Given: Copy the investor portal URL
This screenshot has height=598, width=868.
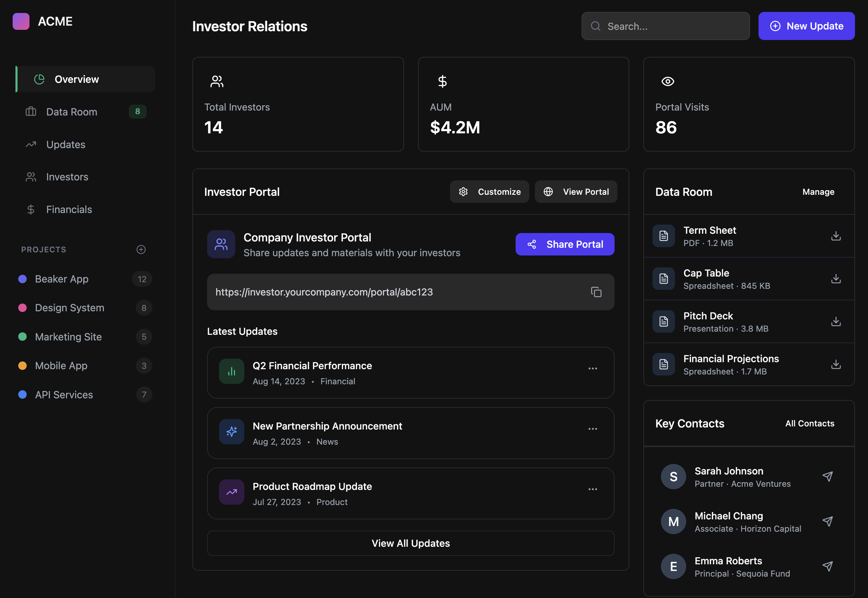Looking at the screenshot, I should [596, 292].
